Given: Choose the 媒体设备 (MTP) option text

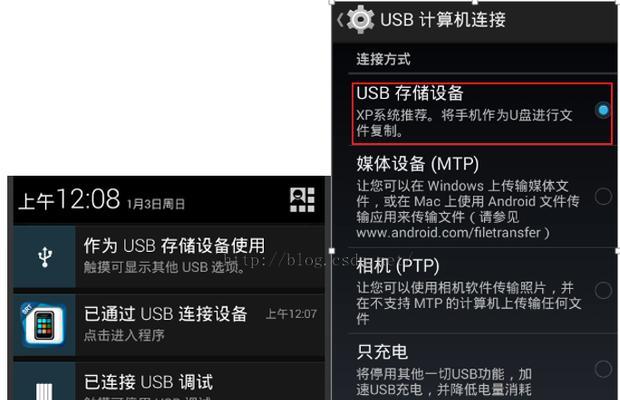Looking at the screenshot, I should point(418,164).
